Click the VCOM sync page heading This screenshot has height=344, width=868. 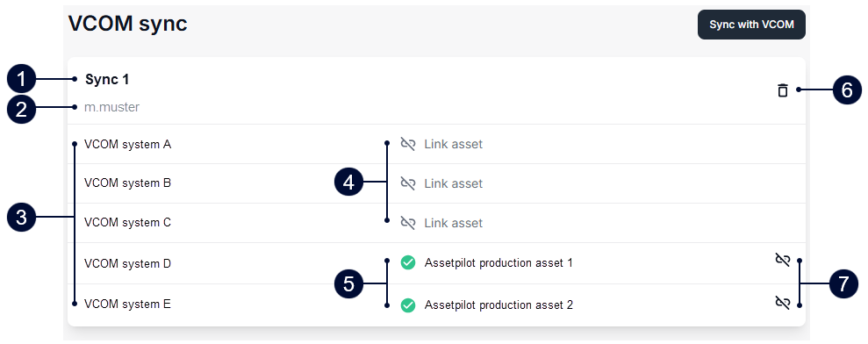coord(128,24)
